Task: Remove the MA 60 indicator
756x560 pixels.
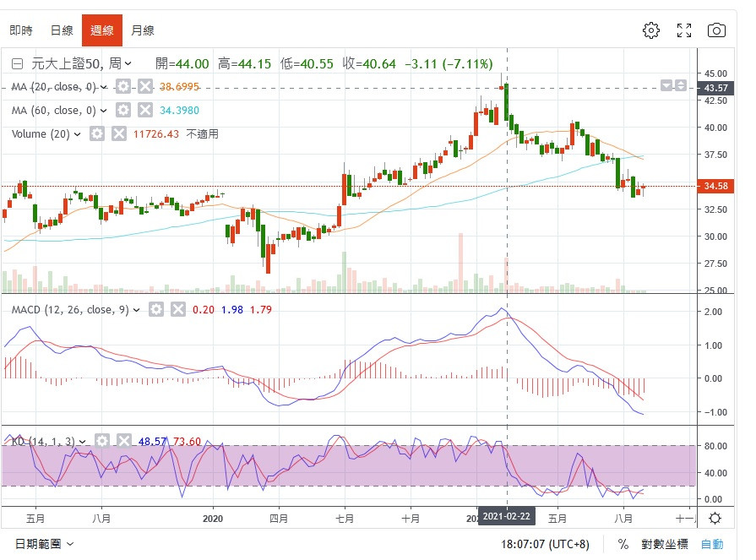Action: pyautogui.click(x=144, y=110)
